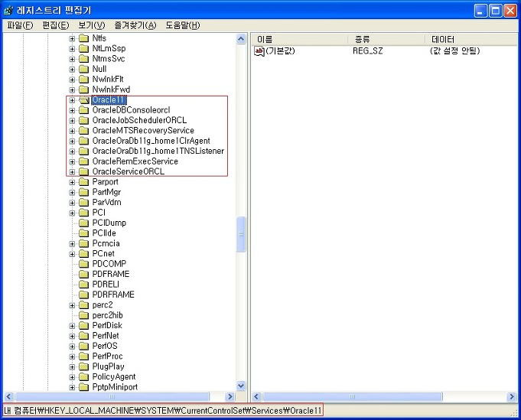
Task: Click the status bar registry path
Action: pos(163,411)
